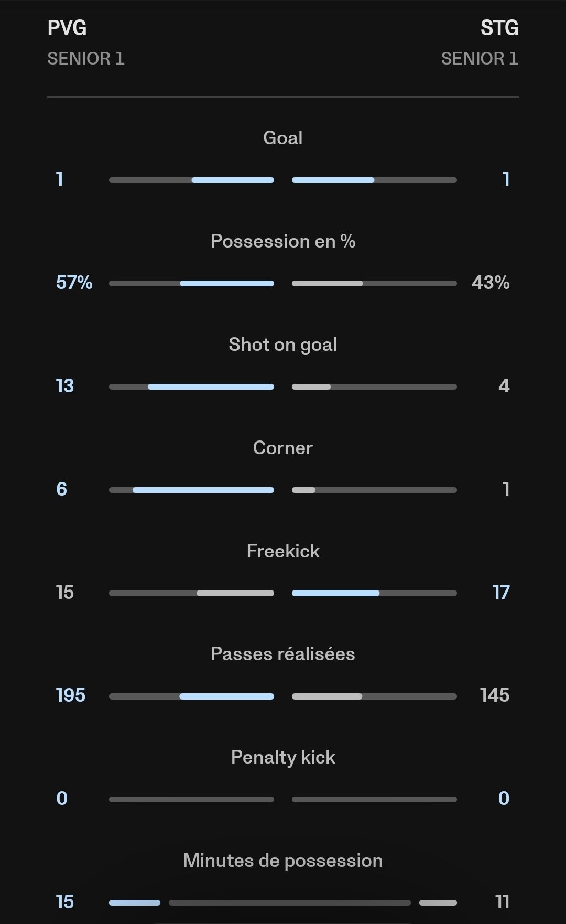Screen dimensions: 566x924
Task: Tap the PVG team name
Action: pos(67,28)
